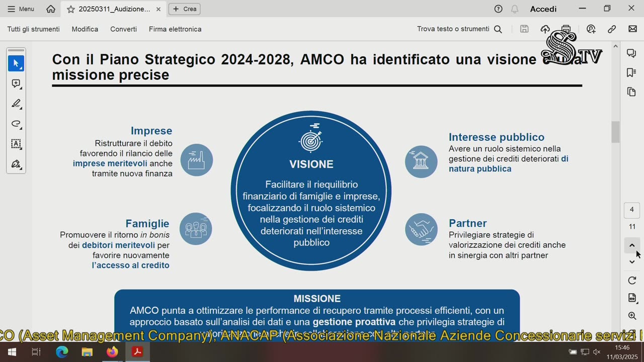Open the page display options icon

(x=632, y=298)
